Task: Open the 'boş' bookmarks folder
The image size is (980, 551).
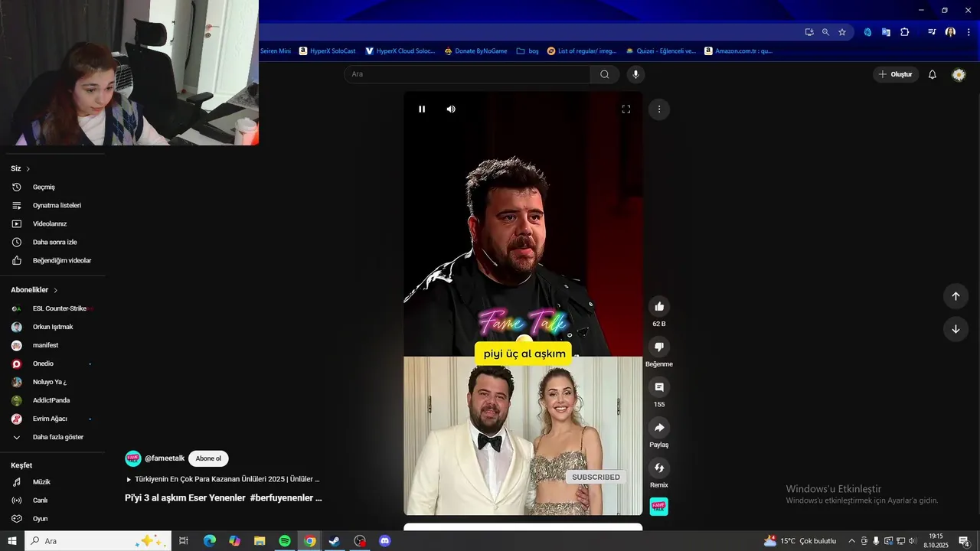Action: (x=528, y=51)
